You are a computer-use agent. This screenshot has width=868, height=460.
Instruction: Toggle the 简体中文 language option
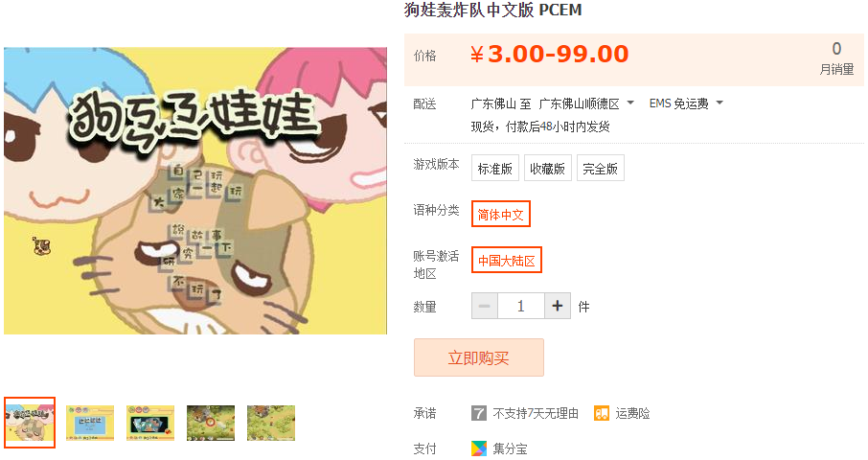click(501, 215)
